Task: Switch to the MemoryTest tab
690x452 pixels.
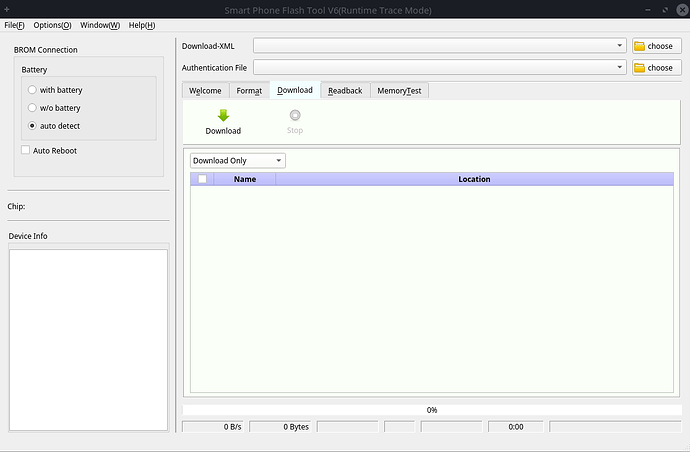Action: tap(399, 91)
